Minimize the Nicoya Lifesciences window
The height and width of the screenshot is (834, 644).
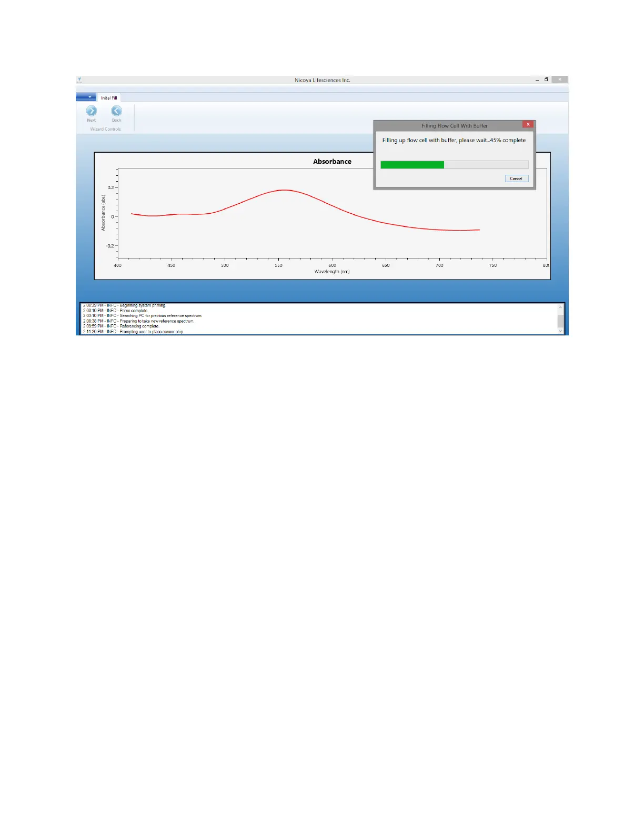click(x=537, y=80)
